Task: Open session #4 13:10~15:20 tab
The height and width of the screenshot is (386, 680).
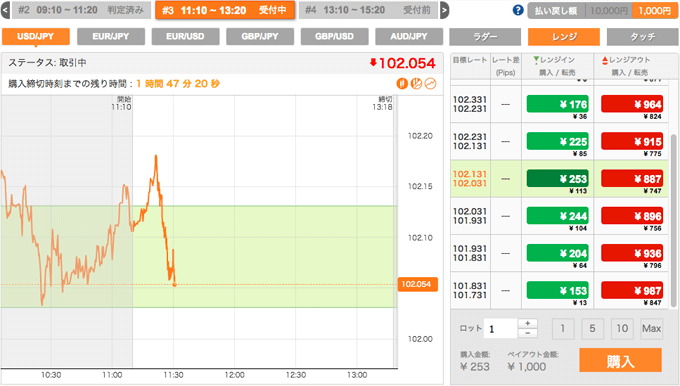Action: click(x=368, y=10)
